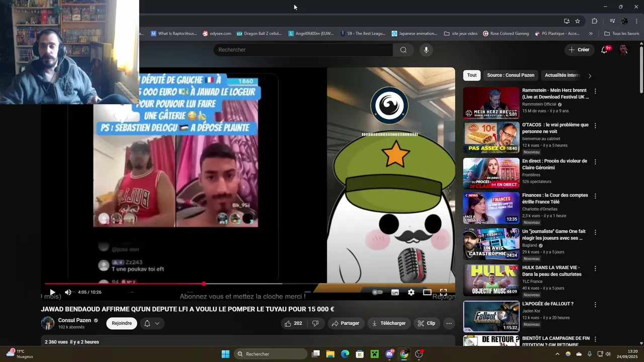Open options for O'TACOS video

pyautogui.click(x=595, y=126)
